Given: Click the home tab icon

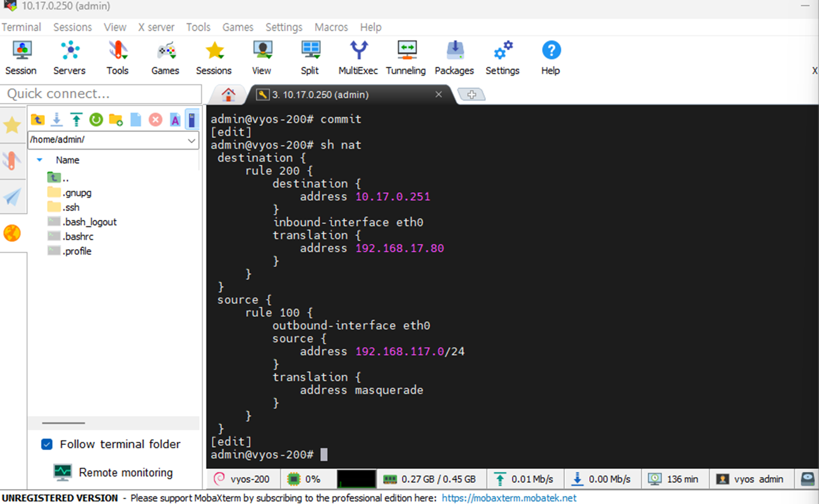Looking at the screenshot, I should tap(229, 94).
